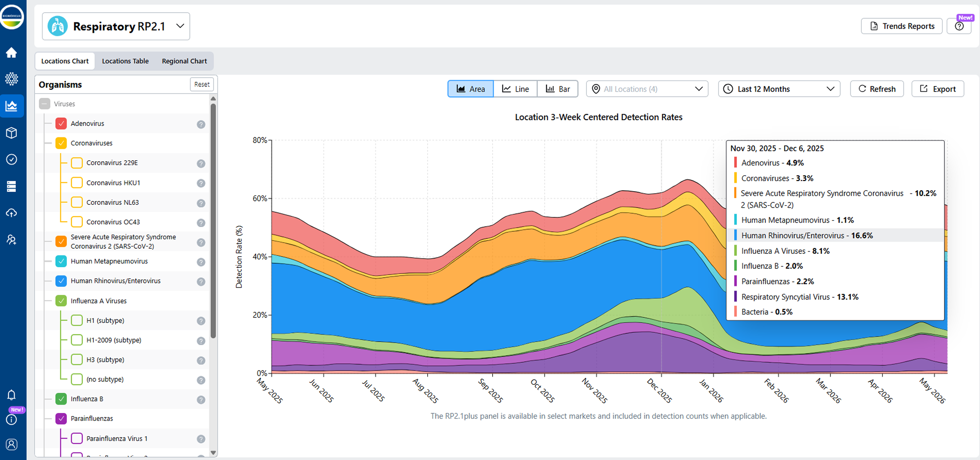Uncheck the Human Metapneumovirus checkbox
The height and width of the screenshot is (460, 980).
(61, 261)
